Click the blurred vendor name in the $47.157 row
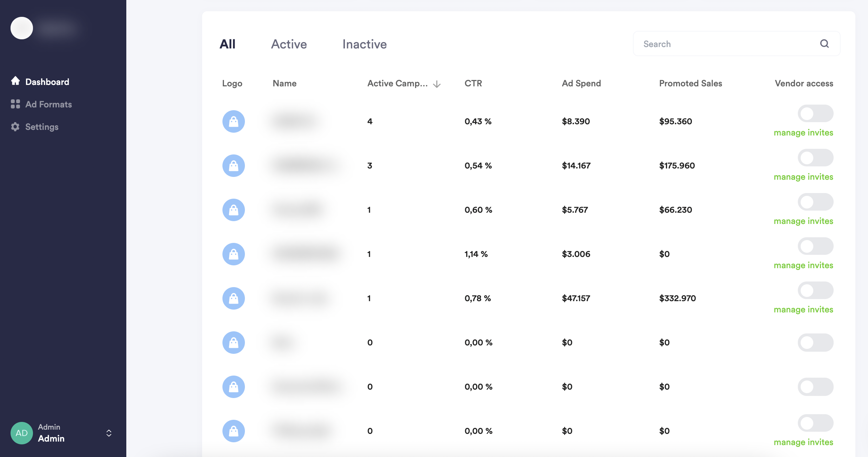Viewport: 868px width, 457px height. click(300, 298)
